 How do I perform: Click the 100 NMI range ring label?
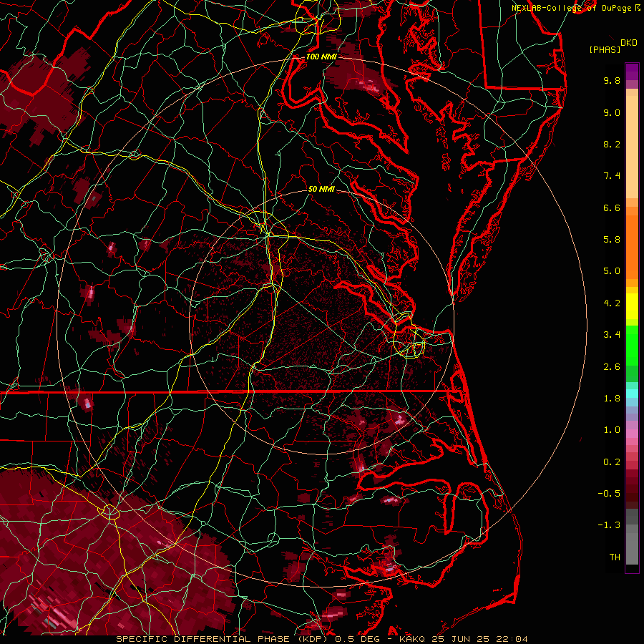(x=321, y=57)
